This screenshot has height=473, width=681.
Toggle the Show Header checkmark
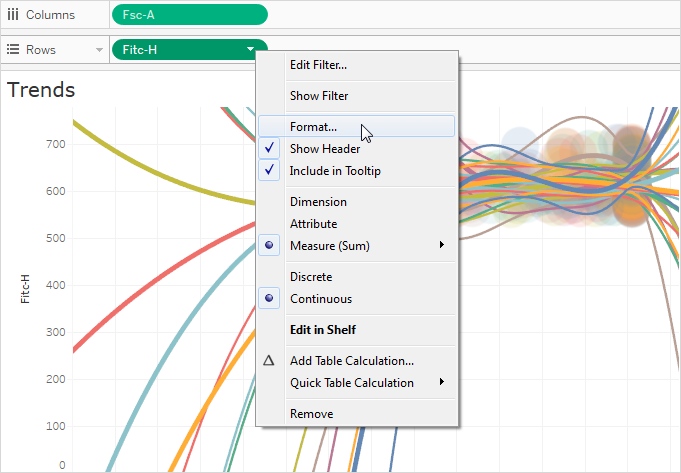tap(269, 148)
